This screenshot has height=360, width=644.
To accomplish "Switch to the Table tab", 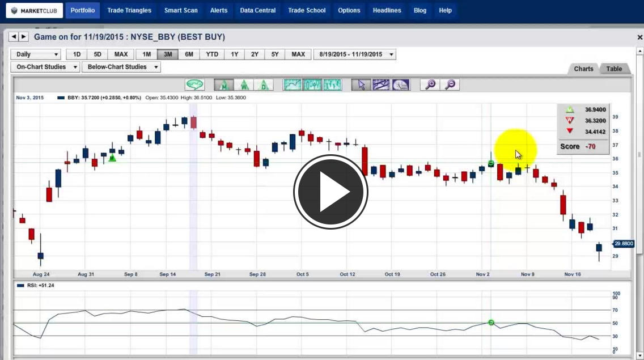I will 614,69.
